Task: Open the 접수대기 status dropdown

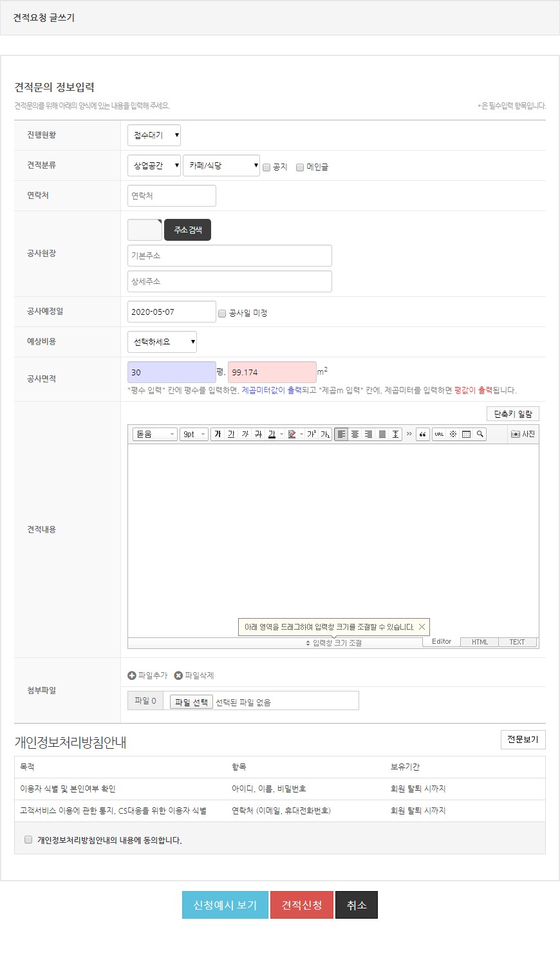Action: pyautogui.click(x=154, y=135)
